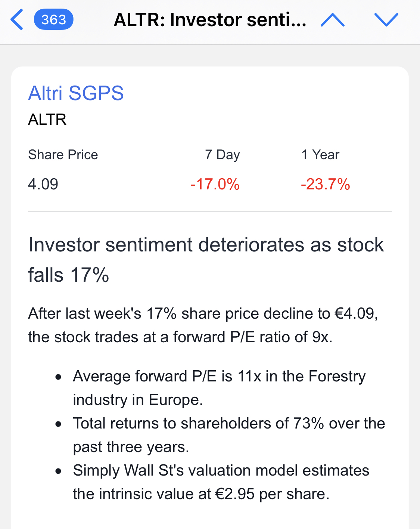
Task: Tap the 7 Day column label
Action: pyautogui.click(x=222, y=155)
